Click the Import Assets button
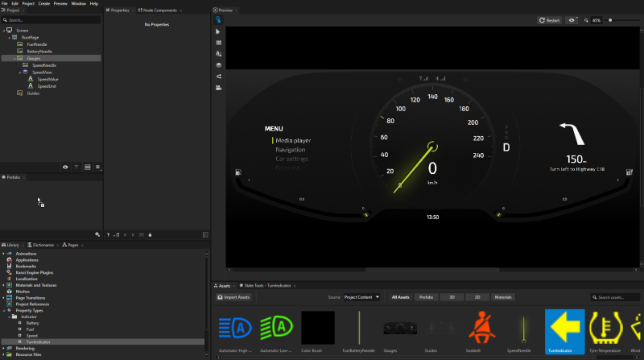The width and height of the screenshot is (644, 360). (x=234, y=297)
